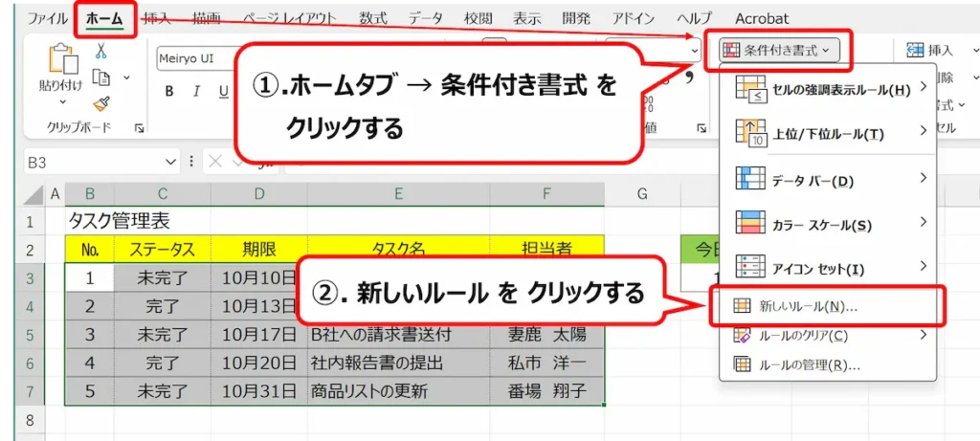Click the ステータス header cell
980x441 pixels.
click(x=163, y=250)
